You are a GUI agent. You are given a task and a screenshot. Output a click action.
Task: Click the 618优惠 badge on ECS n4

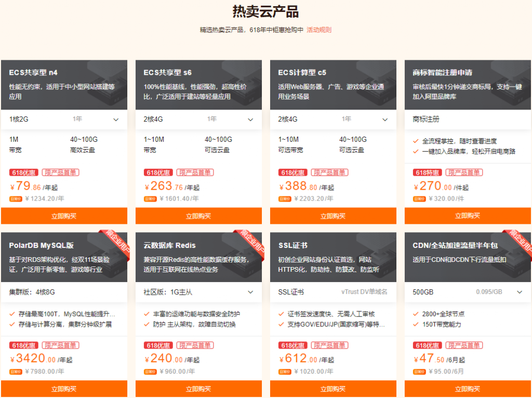click(24, 173)
